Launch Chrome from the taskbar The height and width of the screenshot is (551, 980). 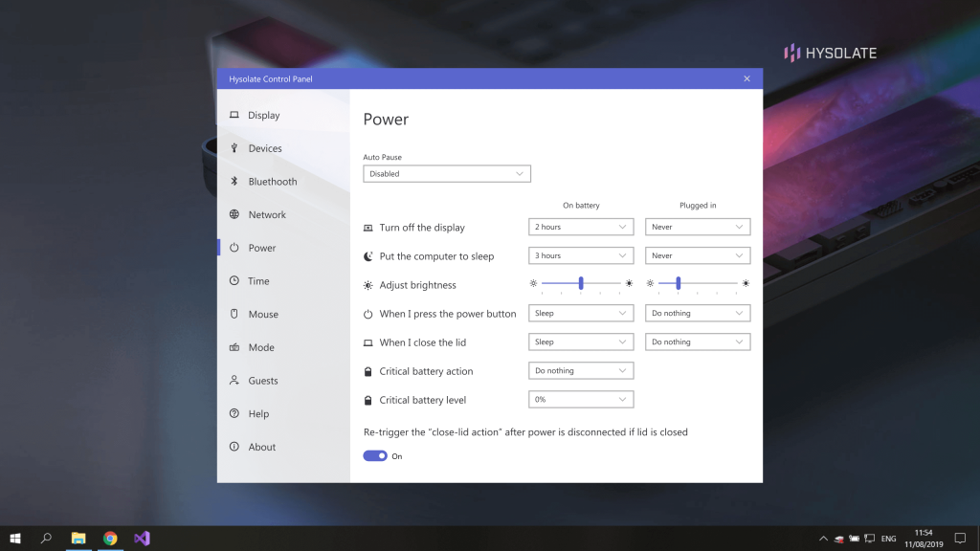(x=110, y=539)
